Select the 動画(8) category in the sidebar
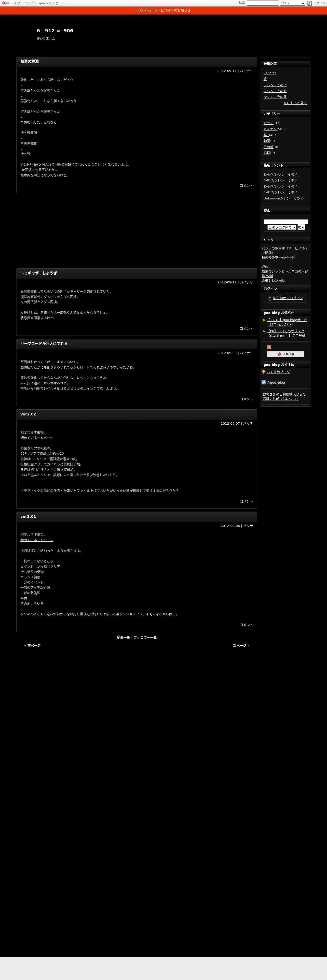 267,141
